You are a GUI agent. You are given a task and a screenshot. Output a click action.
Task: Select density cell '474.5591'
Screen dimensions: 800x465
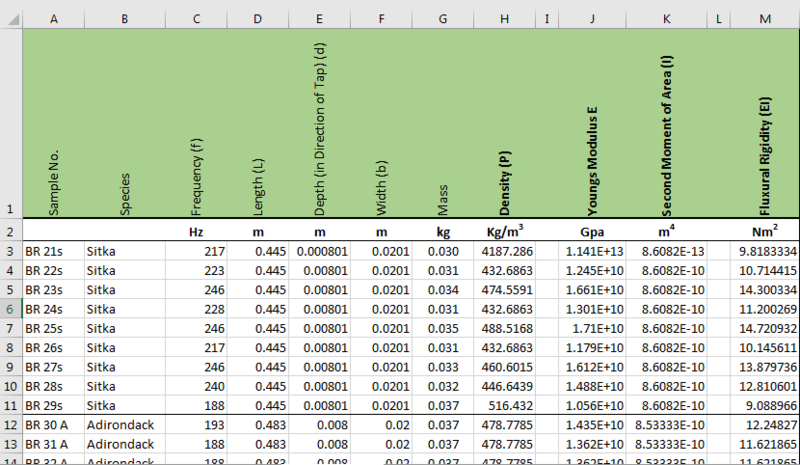pyautogui.click(x=505, y=290)
